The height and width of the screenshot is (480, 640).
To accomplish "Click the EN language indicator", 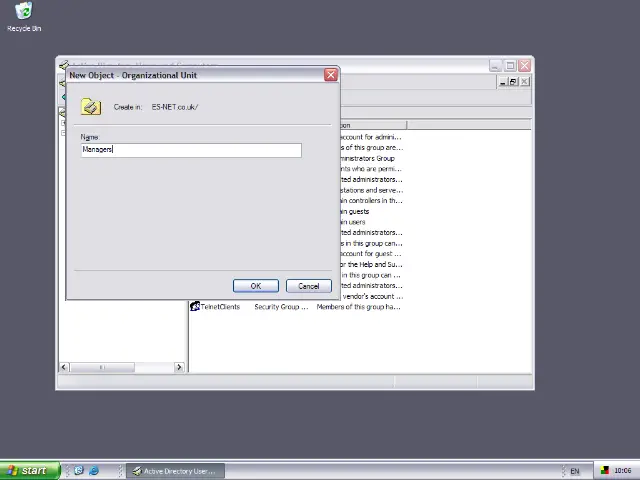I will coord(575,471).
